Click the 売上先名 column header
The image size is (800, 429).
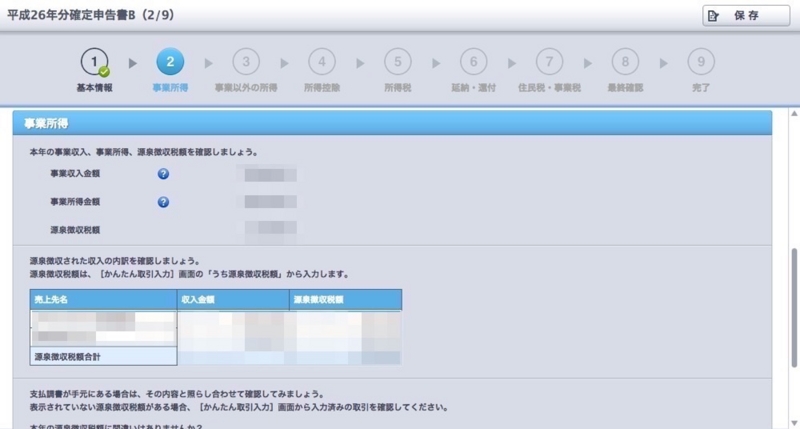[x=104, y=300]
